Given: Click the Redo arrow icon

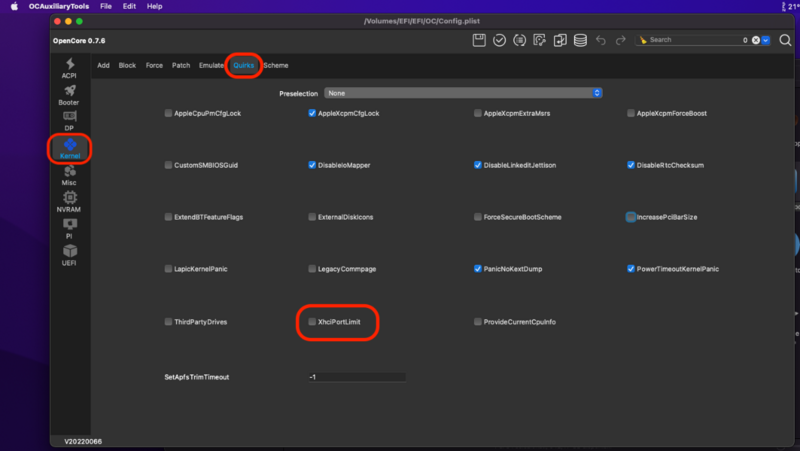Looking at the screenshot, I should (620, 40).
